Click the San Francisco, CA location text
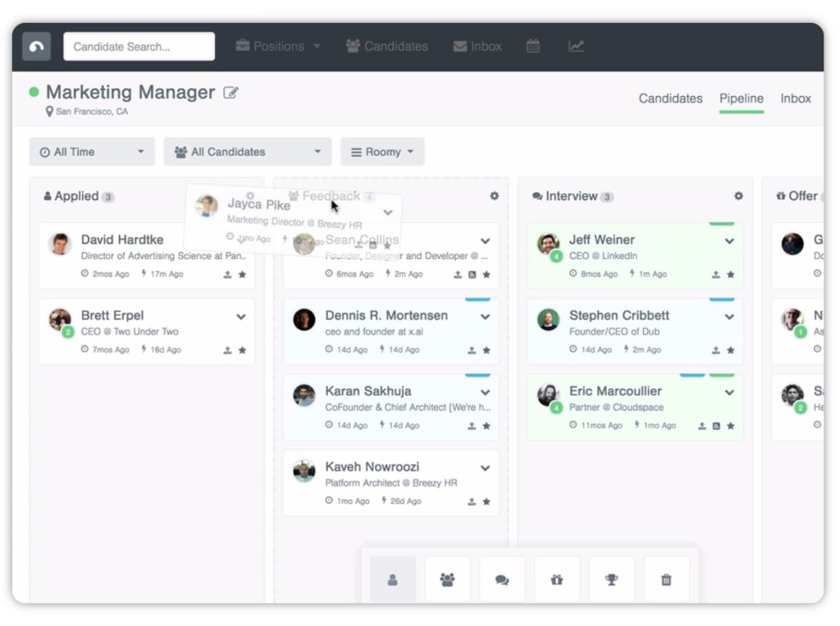 tap(92, 112)
